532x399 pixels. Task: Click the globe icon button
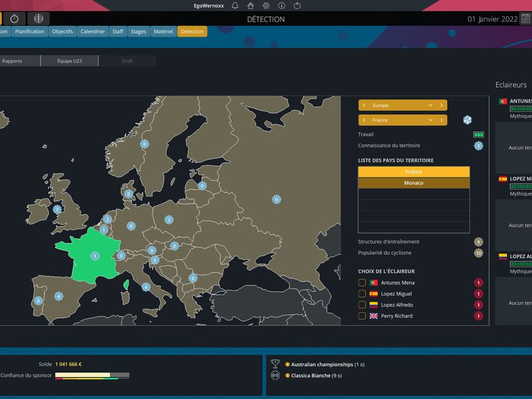(x=39, y=19)
